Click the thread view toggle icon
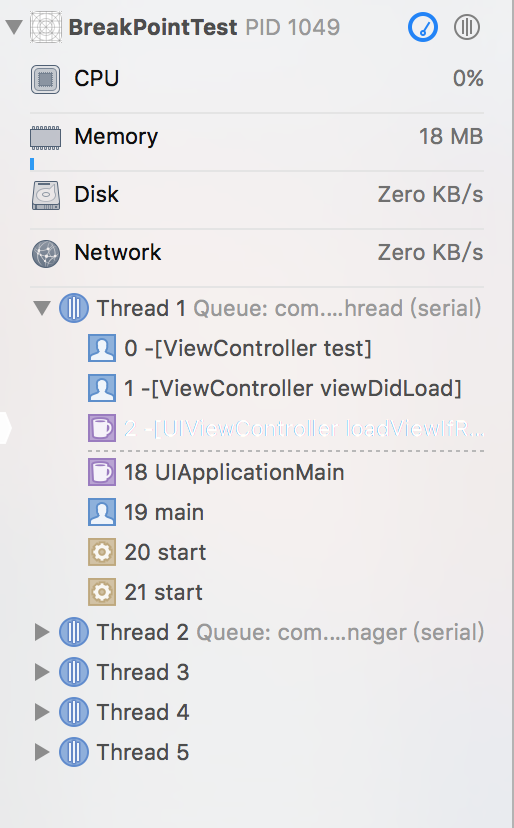514x828 pixels. click(x=466, y=27)
